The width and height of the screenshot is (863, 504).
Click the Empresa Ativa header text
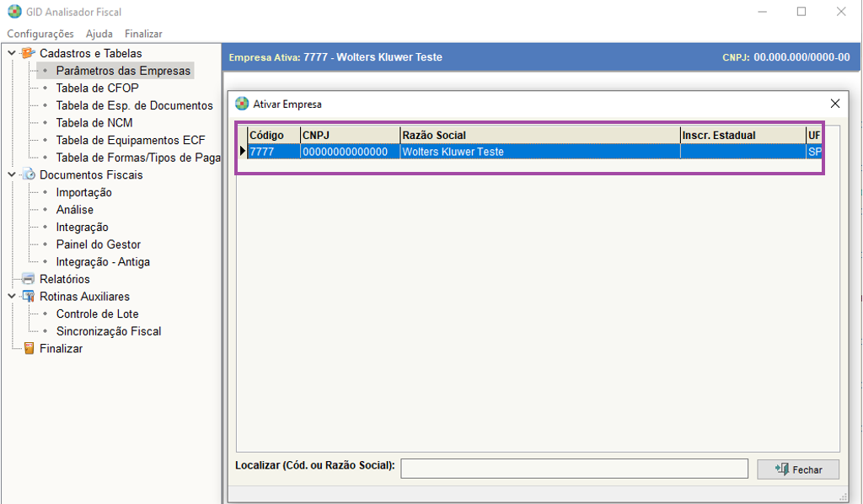(335, 57)
